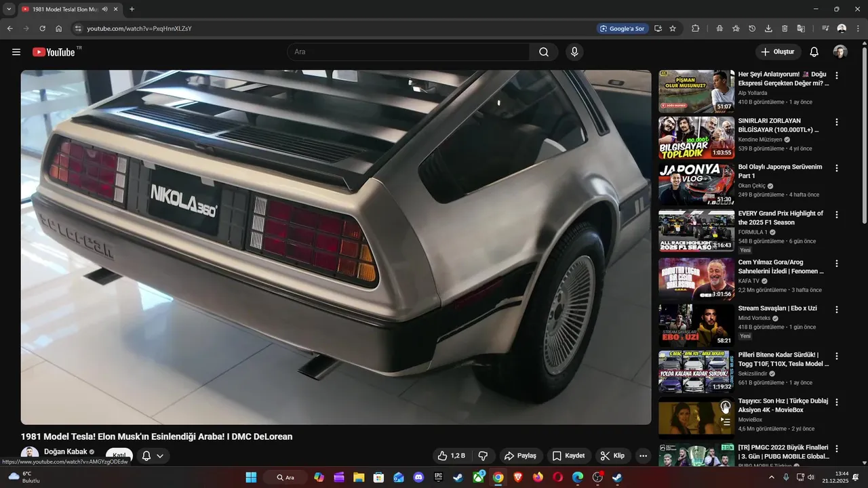Open a new browser tab

coord(132,9)
